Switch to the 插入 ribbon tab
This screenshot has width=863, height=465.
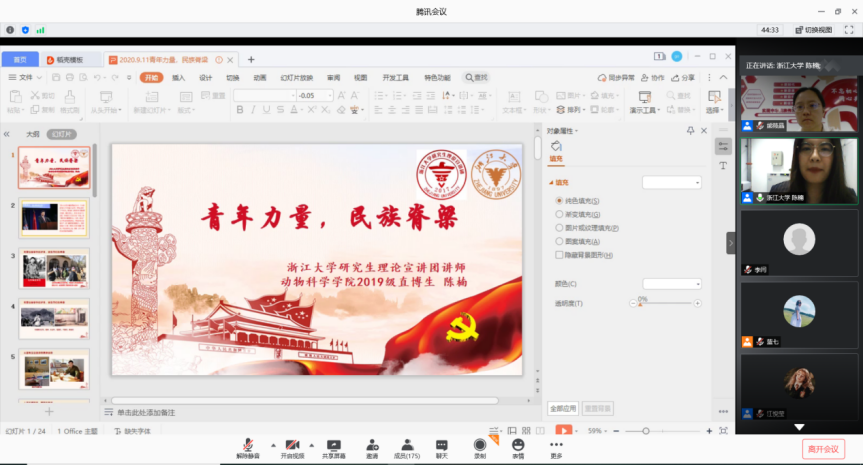[x=178, y=77]
